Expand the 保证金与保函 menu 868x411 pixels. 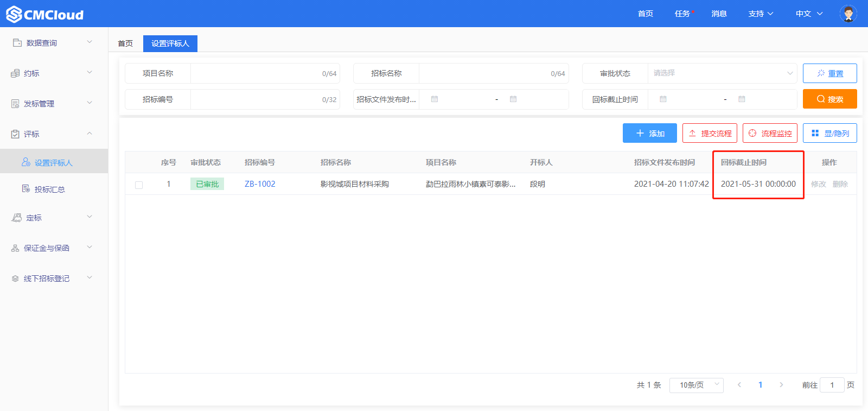pos(90,247)
